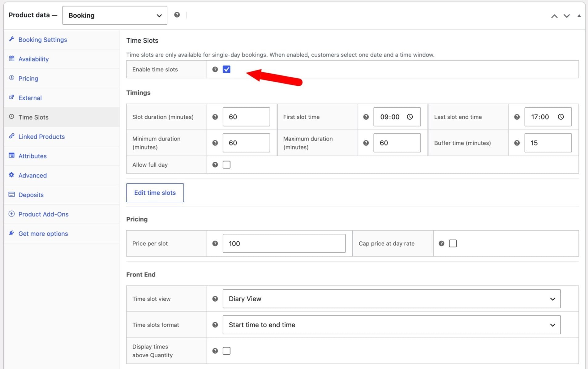Click the chain link icon for Linked Products

pyautogui.click(x=12, y=136)
